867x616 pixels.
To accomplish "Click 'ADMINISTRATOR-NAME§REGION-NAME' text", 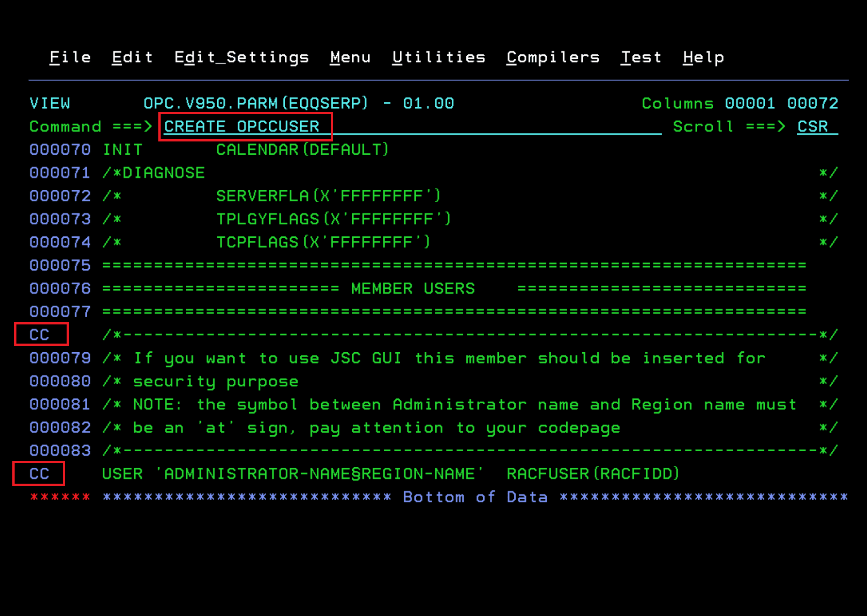I will tap(319, 474).
